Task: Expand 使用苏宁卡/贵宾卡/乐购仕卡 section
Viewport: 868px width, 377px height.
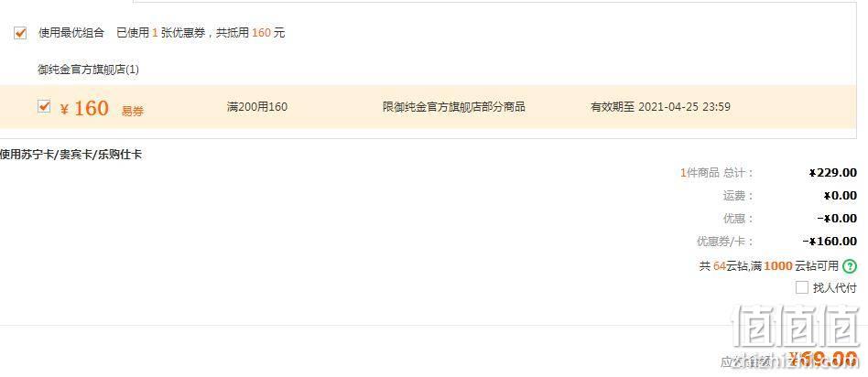Action: pos(71,155)
